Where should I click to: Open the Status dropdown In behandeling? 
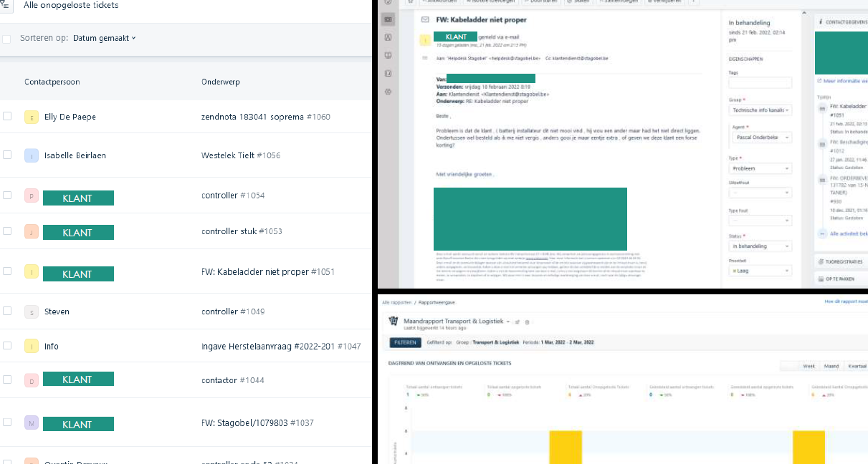pos(760,246)
